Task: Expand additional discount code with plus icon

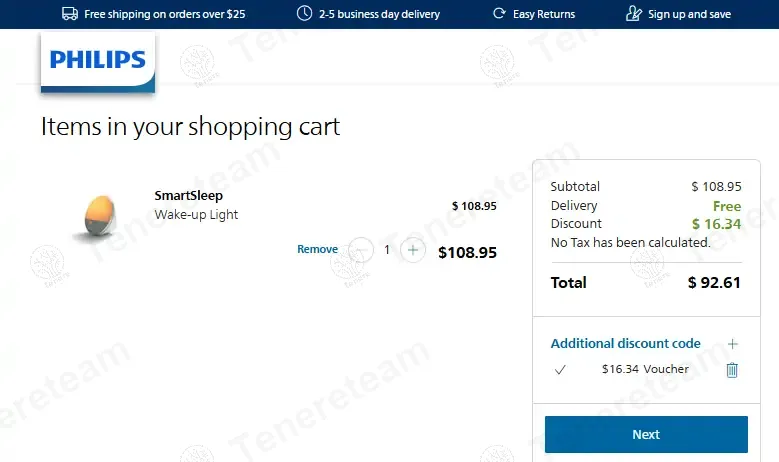Action: pos(732,344)
